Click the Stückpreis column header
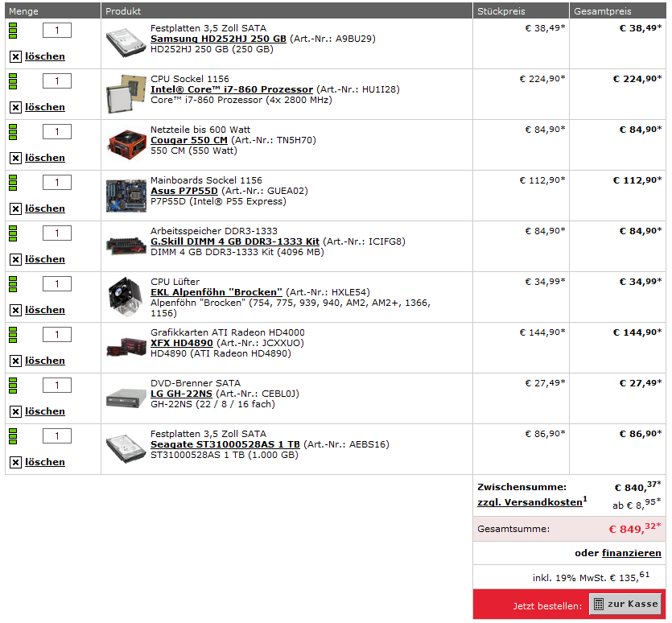Screen dimensions: 672x623 point(521,10)
